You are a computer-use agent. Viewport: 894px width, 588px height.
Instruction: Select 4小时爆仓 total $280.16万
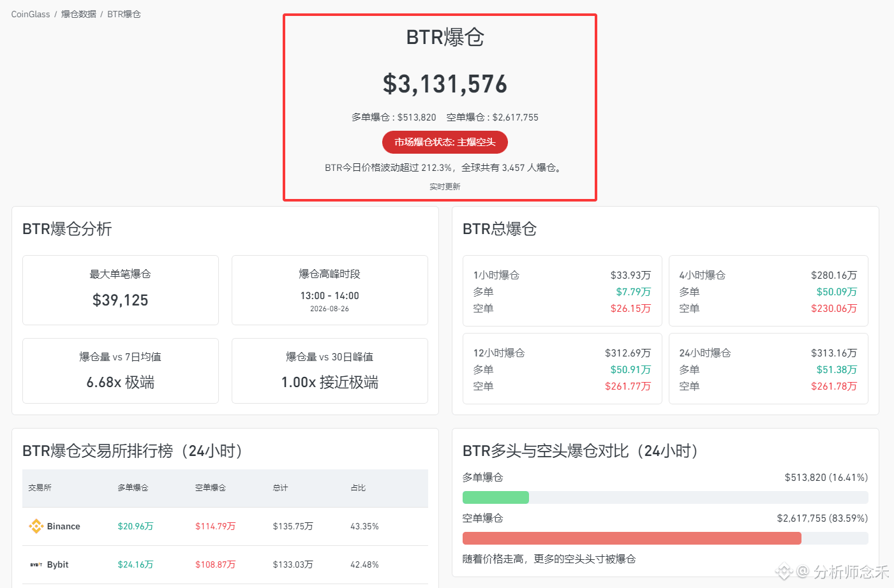click(x=834, y=276)
